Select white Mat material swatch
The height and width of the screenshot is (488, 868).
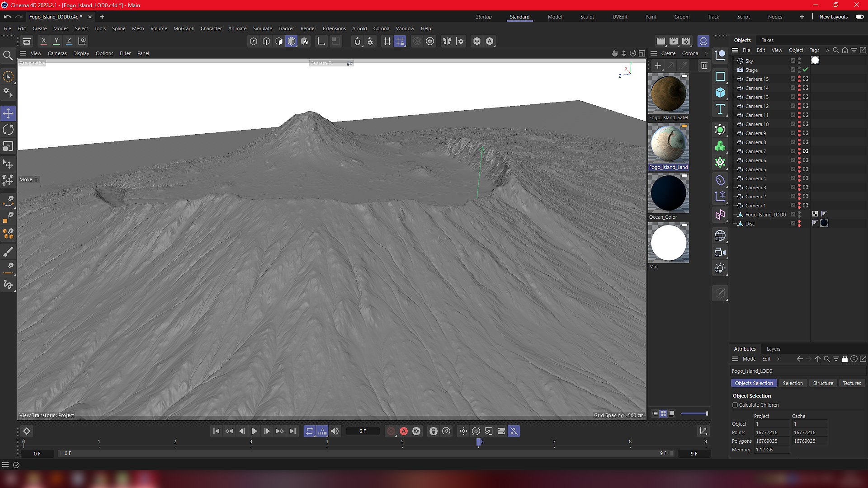(668, 243)
